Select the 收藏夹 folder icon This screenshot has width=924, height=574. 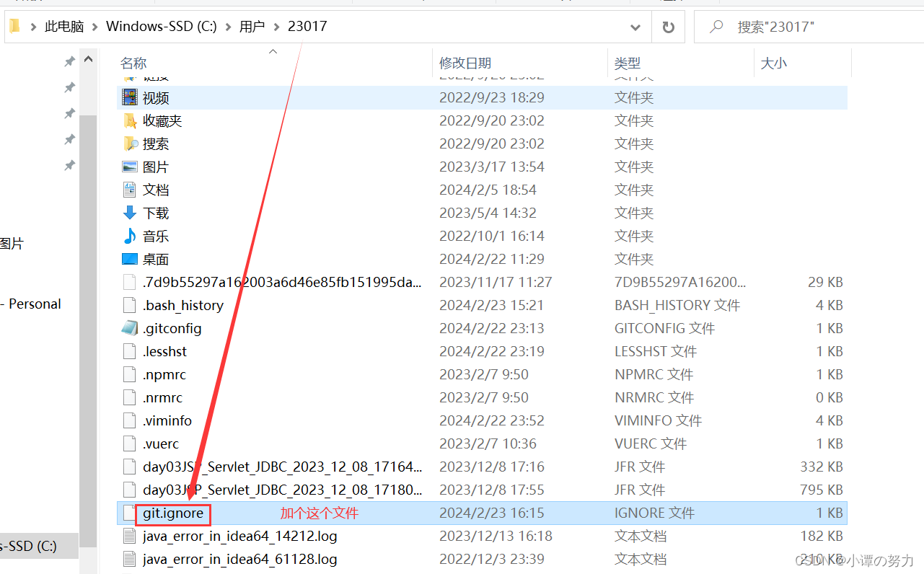click(130, 120)
